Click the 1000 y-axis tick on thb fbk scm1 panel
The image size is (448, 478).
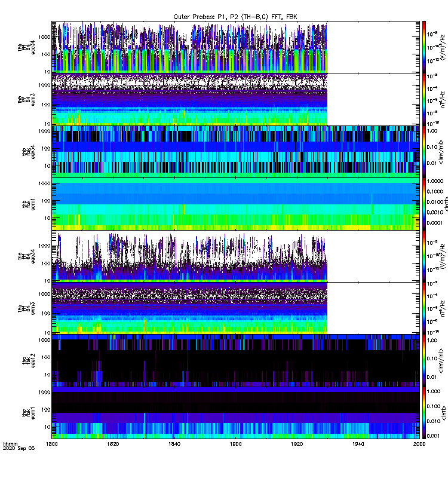point(44,183)
